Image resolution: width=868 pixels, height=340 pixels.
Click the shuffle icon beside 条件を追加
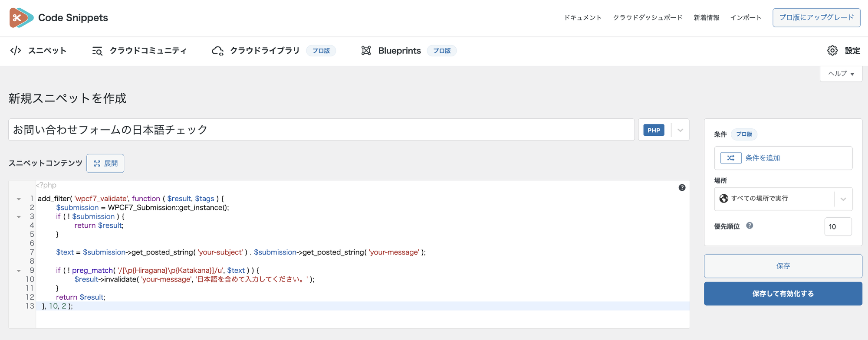tap(731, 158)
